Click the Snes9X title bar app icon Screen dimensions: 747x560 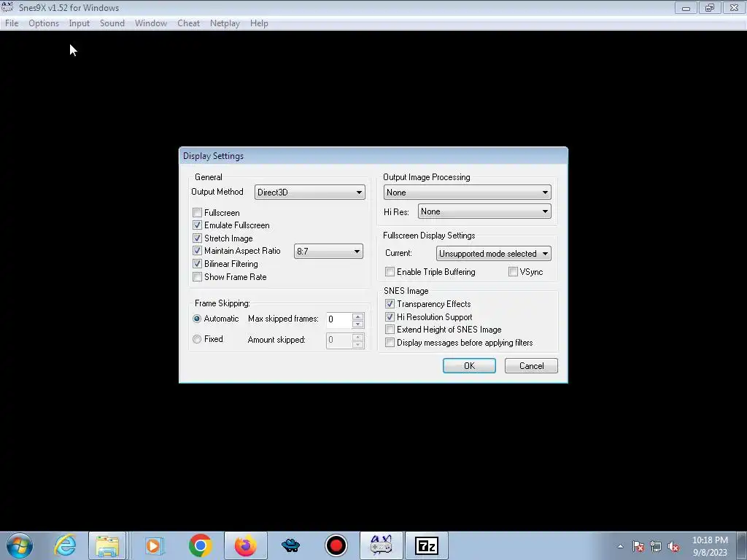(7, 7)
